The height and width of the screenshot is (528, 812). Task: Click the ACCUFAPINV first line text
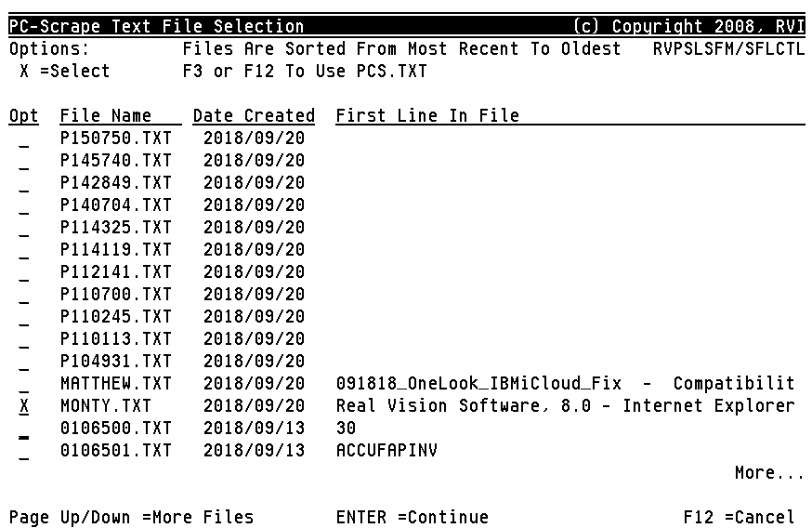coord(386,450)
